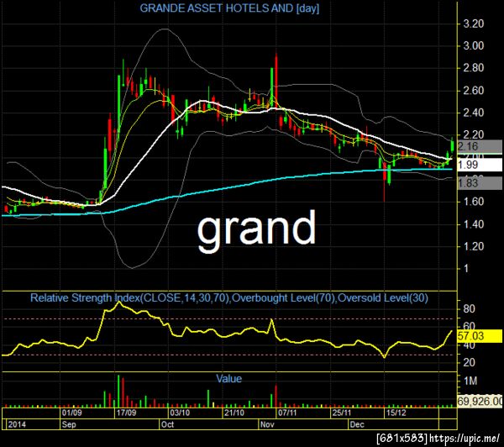
Task: Click the 2014 year label
Action: (x=17, y=424)
